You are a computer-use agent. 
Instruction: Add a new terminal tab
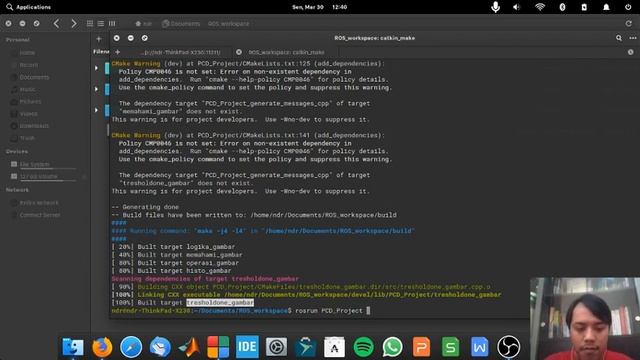click(118, 52)
